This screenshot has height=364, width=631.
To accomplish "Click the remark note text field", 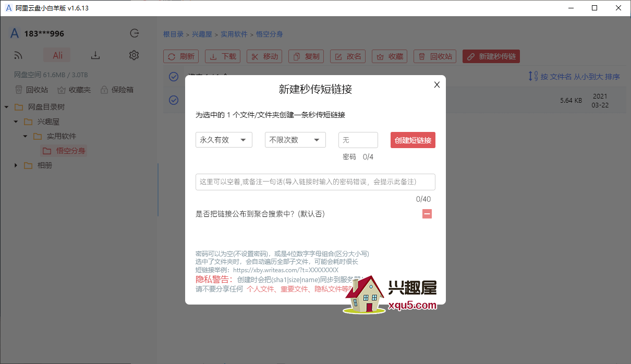I will pyautogui.click(x=315, y=182).
